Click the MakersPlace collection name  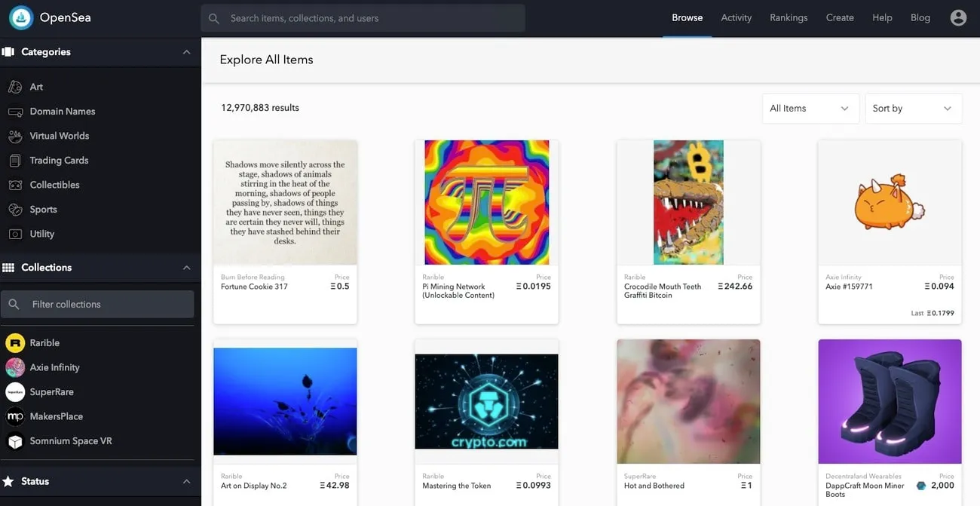(57, 416)
